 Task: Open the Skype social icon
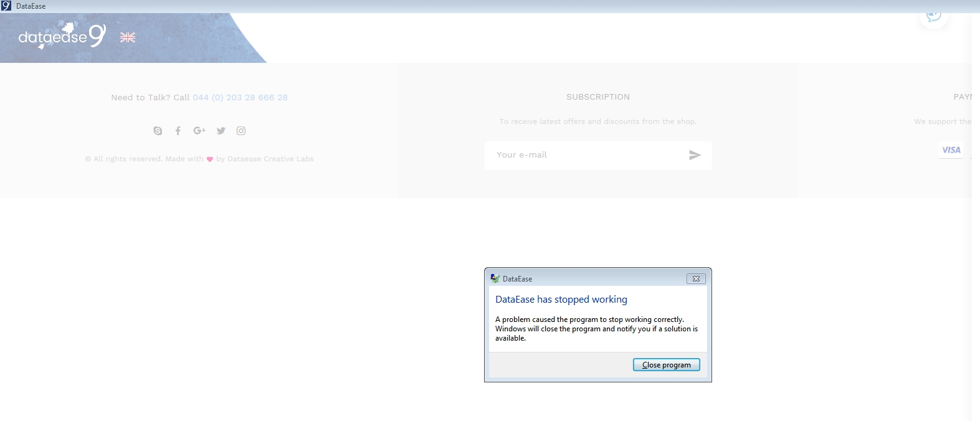pos(158,131)
